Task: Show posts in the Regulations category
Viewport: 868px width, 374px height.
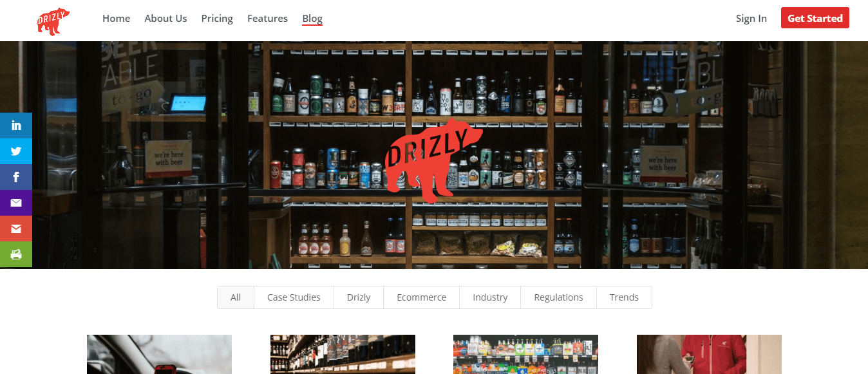Action: 558,297
